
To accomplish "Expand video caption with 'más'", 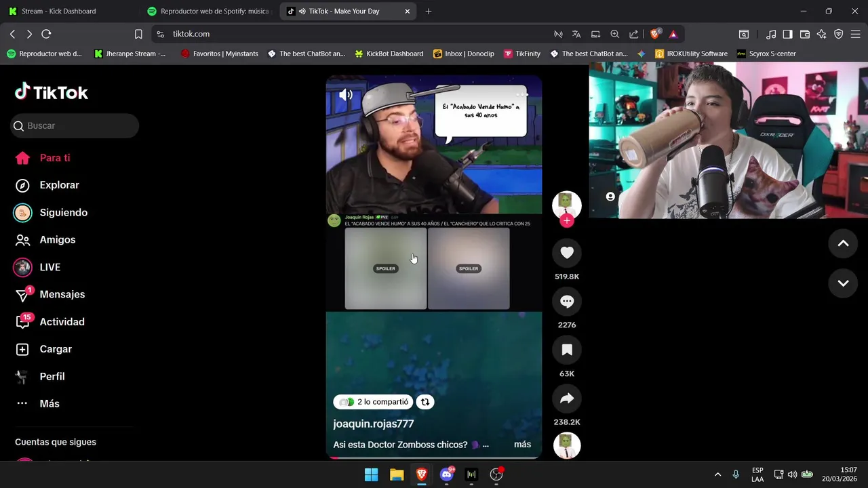I will [x=522, y=445].
